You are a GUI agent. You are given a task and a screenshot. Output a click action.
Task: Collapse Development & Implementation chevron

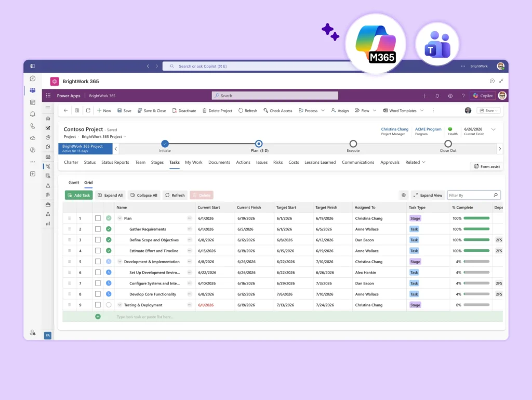pos(120,262)
